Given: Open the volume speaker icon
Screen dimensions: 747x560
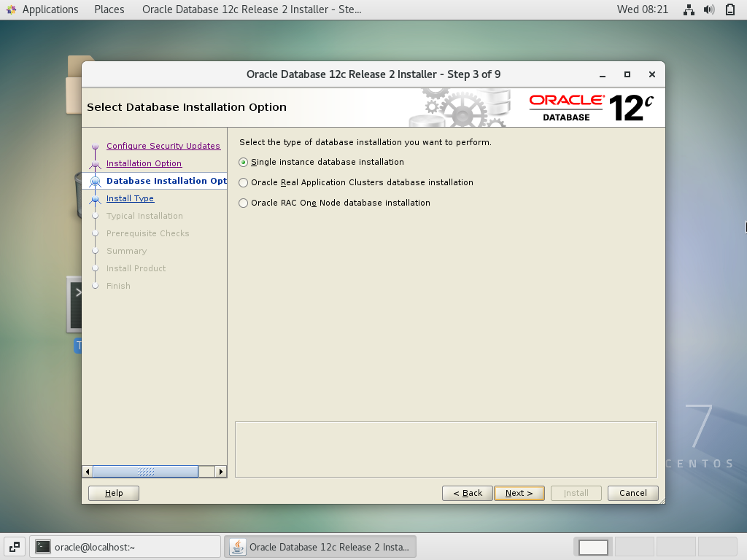Looking at the screenshot, I should tap(709, 9).
